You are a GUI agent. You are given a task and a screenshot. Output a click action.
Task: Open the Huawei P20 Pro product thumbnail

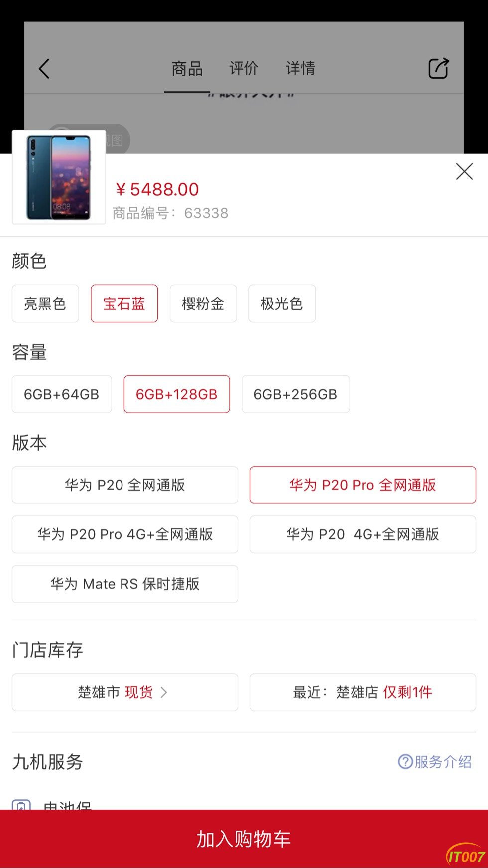(x=59, y=177)
